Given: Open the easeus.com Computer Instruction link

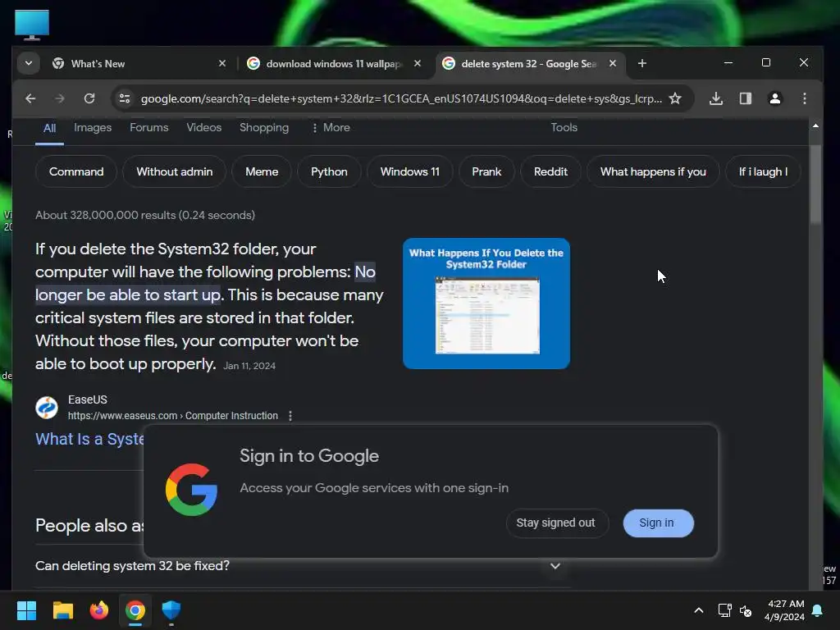Looking at the screenshot, I should (x=172, y=416).
